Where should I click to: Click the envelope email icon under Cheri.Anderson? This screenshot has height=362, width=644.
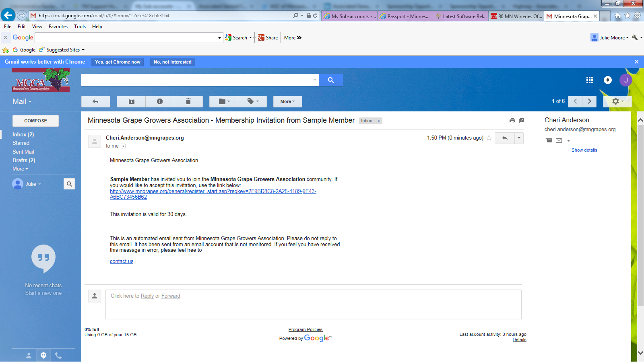coord(559,140)
